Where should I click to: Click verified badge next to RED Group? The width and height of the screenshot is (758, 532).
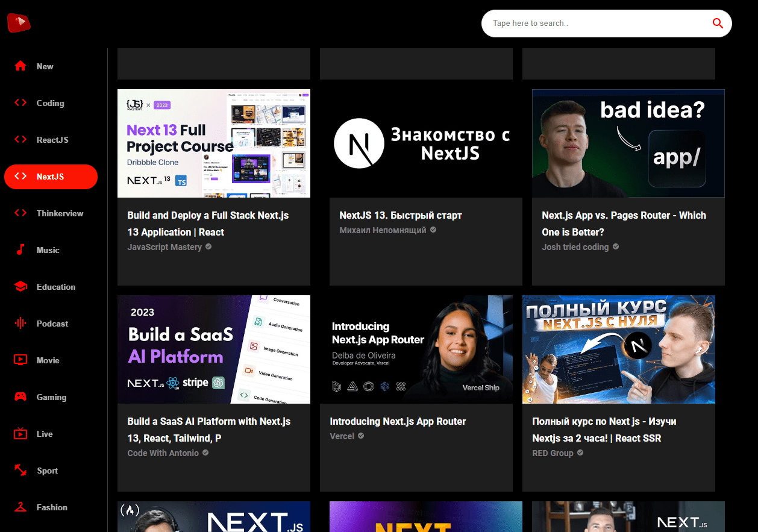tap(580, 453)
